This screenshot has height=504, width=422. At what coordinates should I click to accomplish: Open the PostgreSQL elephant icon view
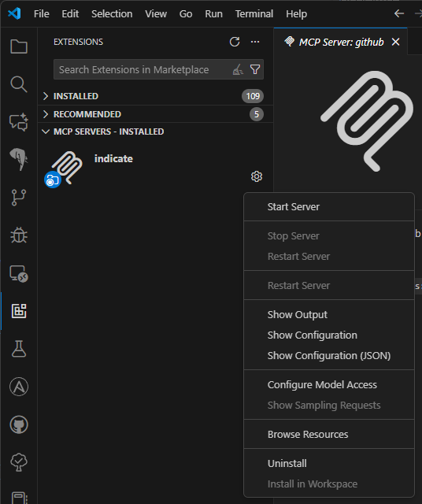[19, 159]
